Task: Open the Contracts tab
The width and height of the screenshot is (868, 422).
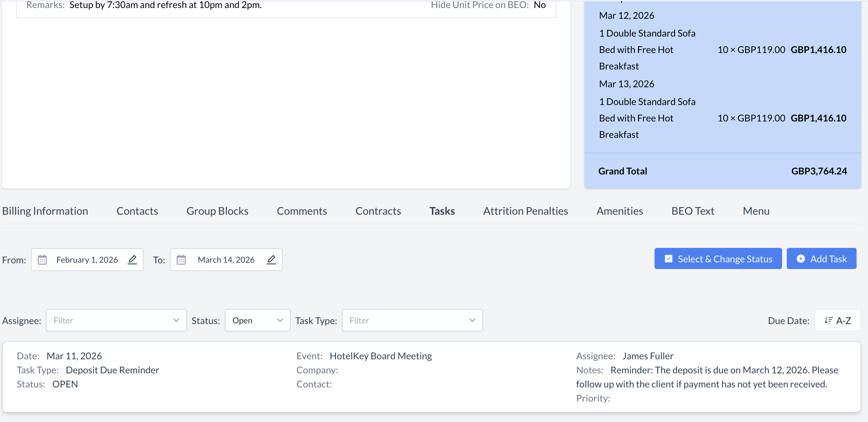Action: 378,211
